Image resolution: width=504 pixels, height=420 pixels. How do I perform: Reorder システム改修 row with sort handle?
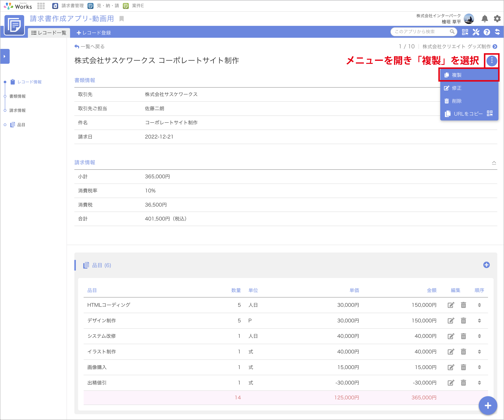[479, 336]
